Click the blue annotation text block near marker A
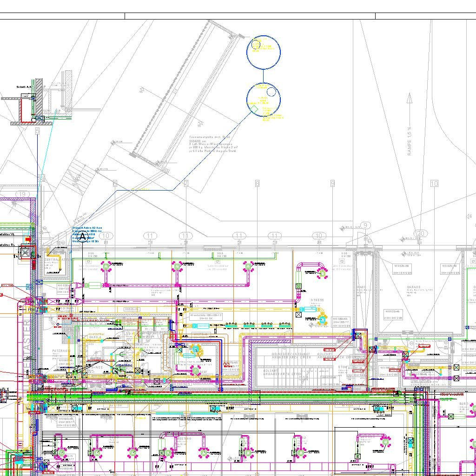This screenshot has width=476, height=476. [86, 235]
